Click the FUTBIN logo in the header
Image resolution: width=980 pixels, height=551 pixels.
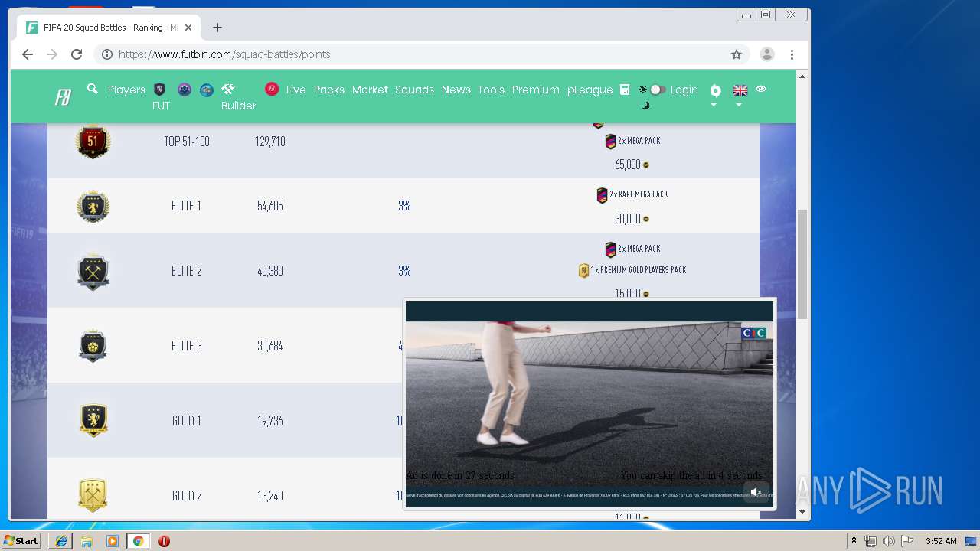[63, 97]
